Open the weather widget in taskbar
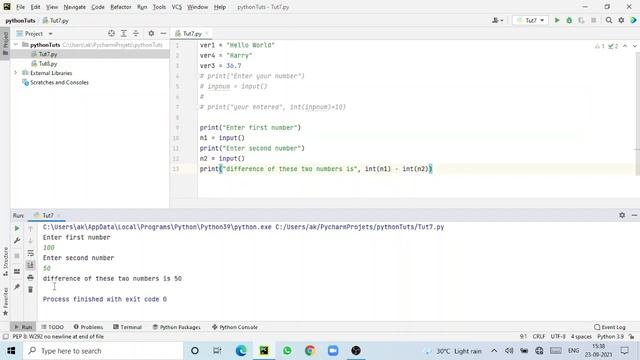This screenshot has width=640, height=360. (x=454, y=351)
